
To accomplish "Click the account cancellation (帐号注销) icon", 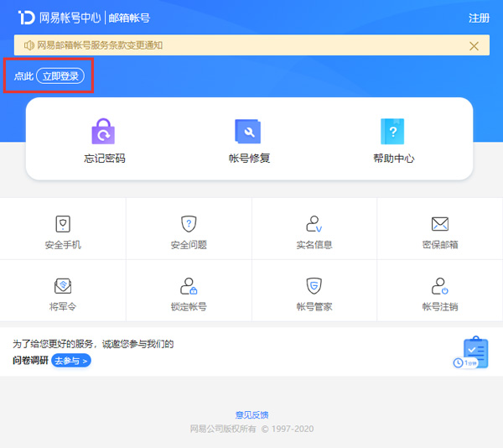I will (x=439, y=285).
